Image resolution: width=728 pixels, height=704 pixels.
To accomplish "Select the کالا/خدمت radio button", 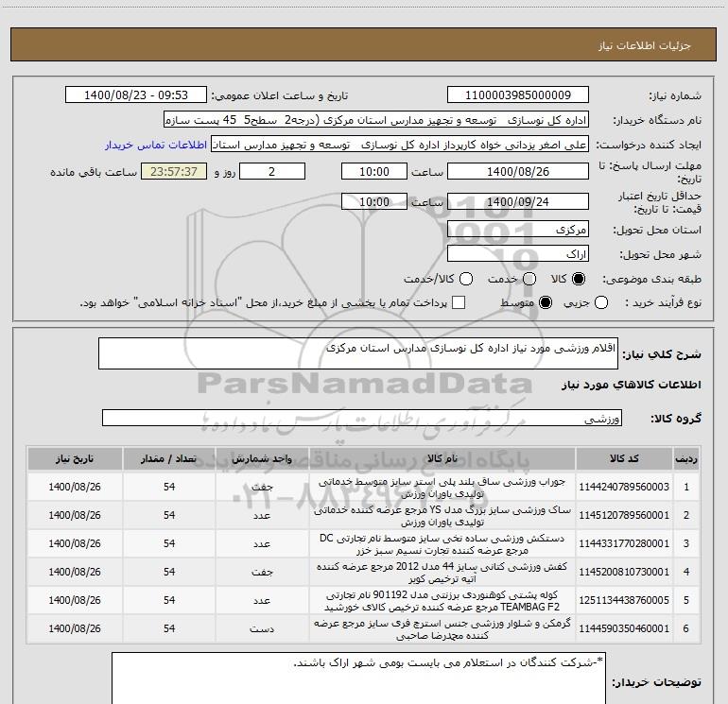I will tap(466, 279).
